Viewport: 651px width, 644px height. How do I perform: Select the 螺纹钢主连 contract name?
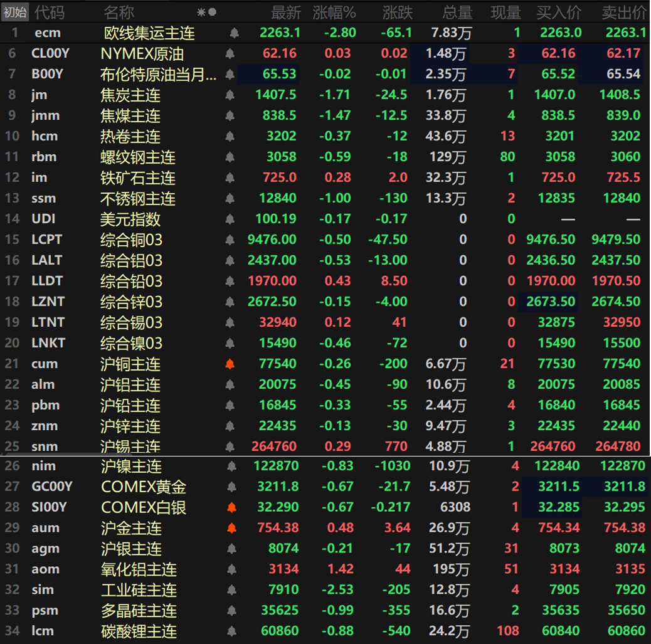pos(138,157)
